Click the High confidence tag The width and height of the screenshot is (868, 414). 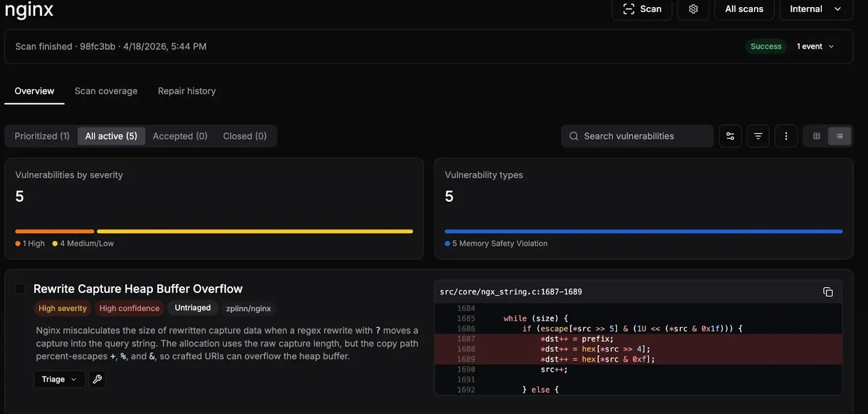pyautogui.click(x=129, y=308)
